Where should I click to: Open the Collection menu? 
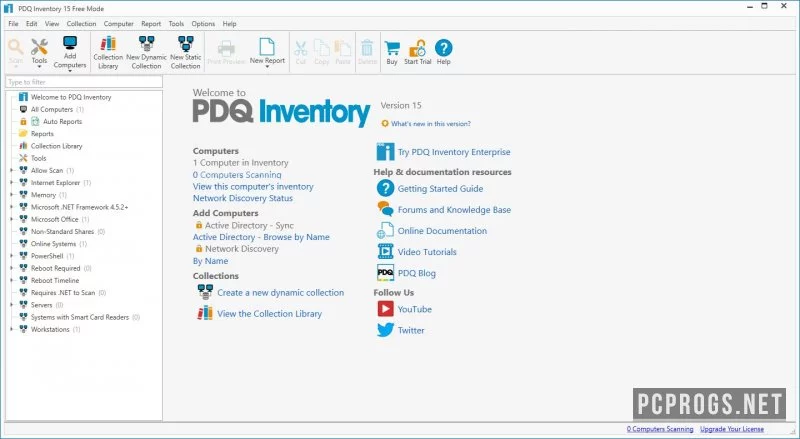[x=81, y=23]
